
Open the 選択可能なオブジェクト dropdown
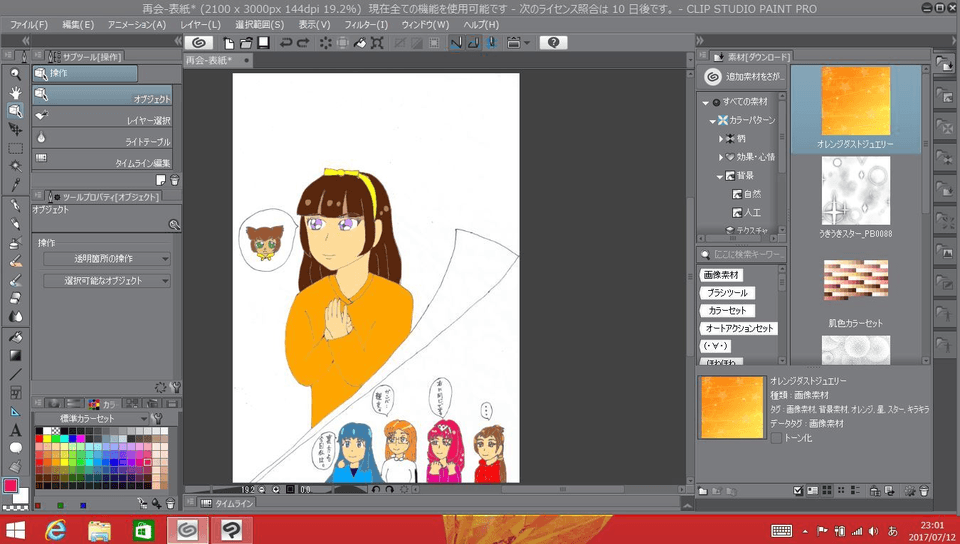106,281
